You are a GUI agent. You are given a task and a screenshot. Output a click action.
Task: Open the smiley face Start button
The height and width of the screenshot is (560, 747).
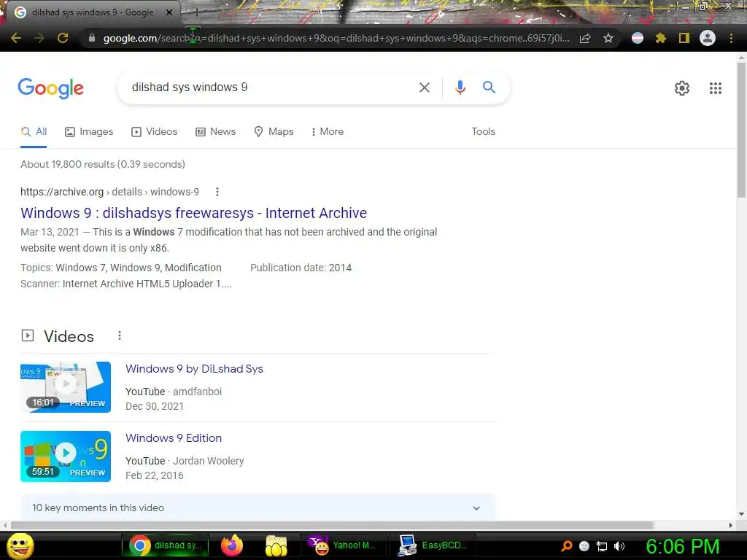click(x=20, y=545)
